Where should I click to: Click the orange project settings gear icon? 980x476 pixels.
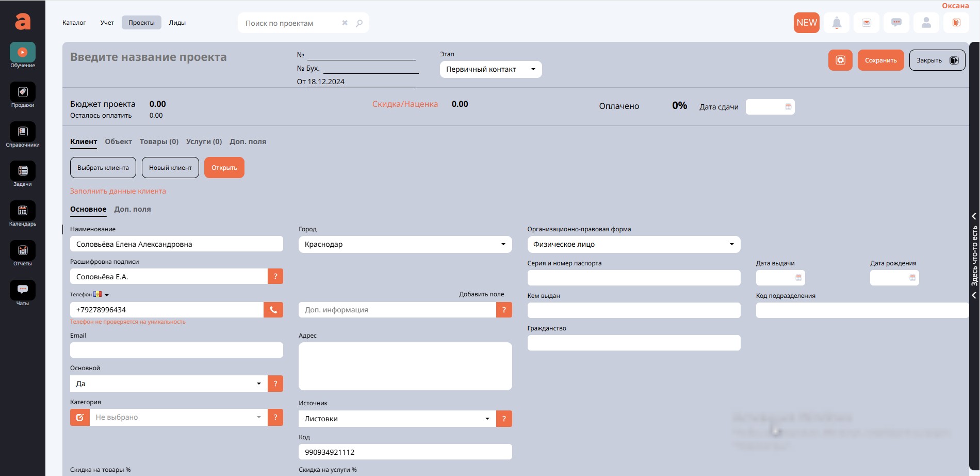pos(840,60)
